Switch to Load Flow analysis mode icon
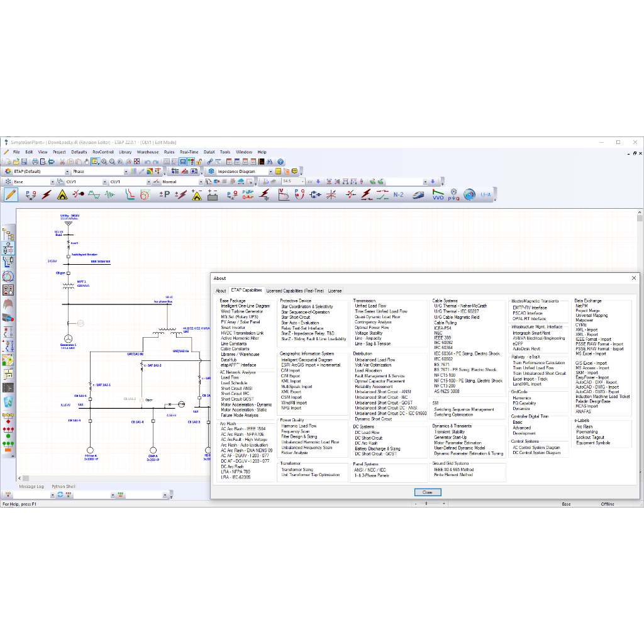 point(31,195)
